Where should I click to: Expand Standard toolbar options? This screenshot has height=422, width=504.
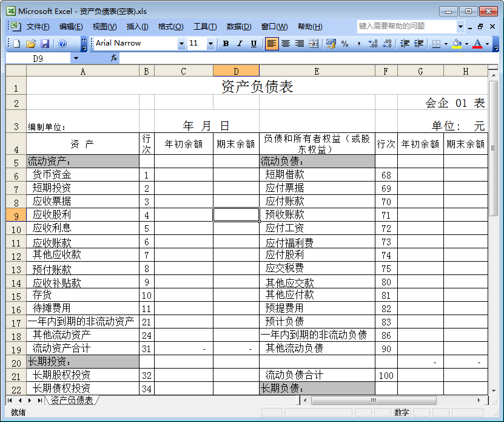pos(84,44)
